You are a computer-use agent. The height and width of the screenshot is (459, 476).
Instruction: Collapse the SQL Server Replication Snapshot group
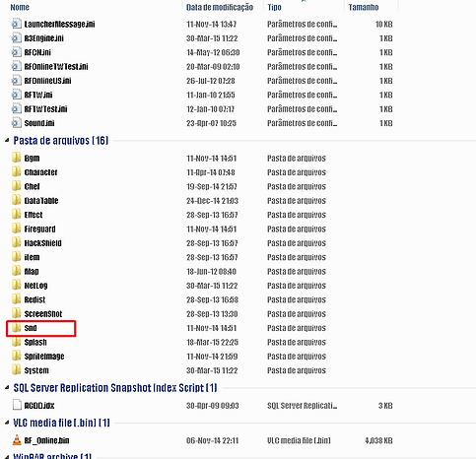click(7, 388)
